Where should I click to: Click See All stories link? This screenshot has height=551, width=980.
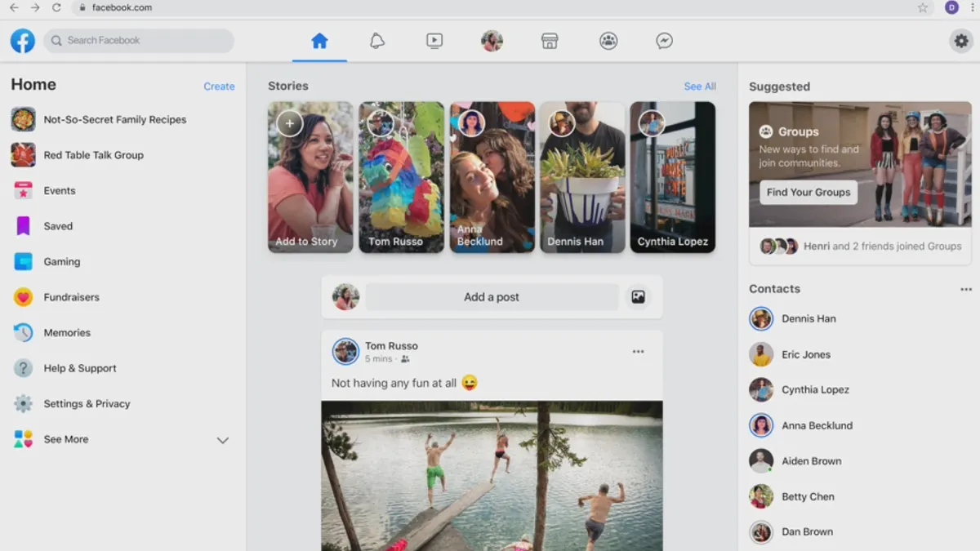[x=700, y=87]
